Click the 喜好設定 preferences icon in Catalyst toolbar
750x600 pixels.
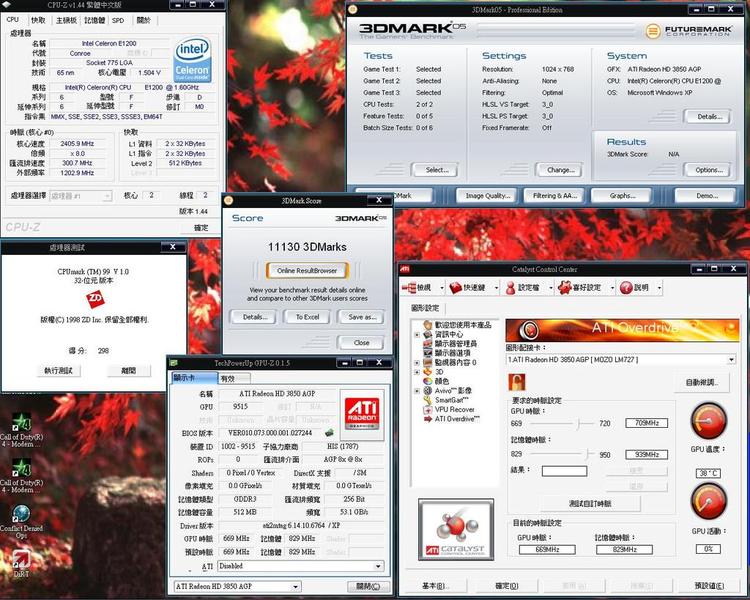[565, 288]
